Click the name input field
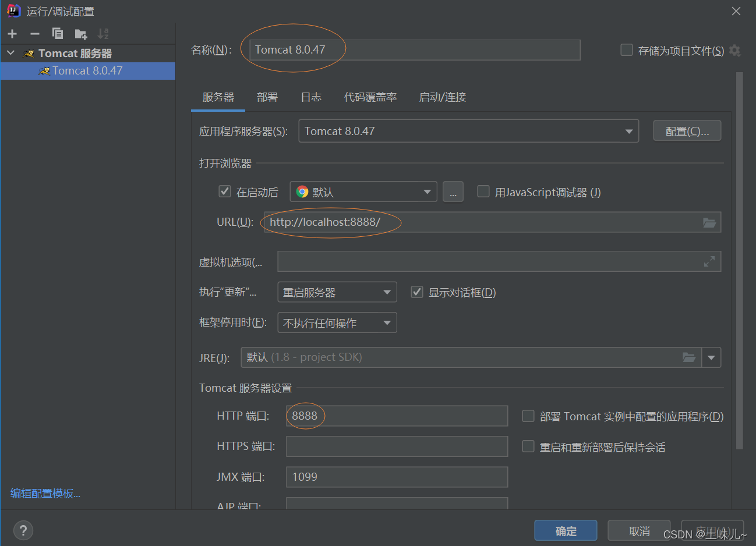 [x=415, y=50]
